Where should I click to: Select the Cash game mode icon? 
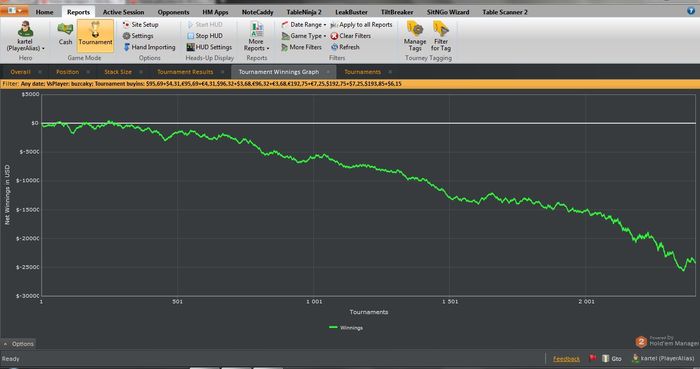pos(65,29)
